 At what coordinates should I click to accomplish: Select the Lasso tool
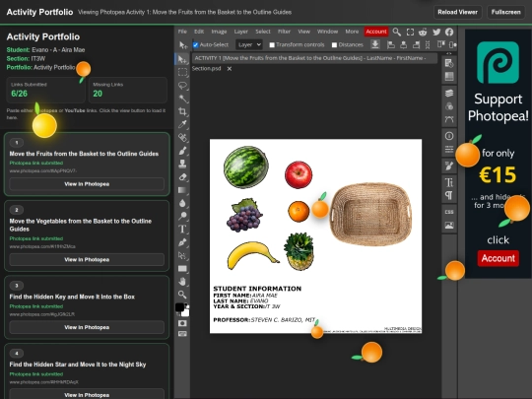pos(182,86)
